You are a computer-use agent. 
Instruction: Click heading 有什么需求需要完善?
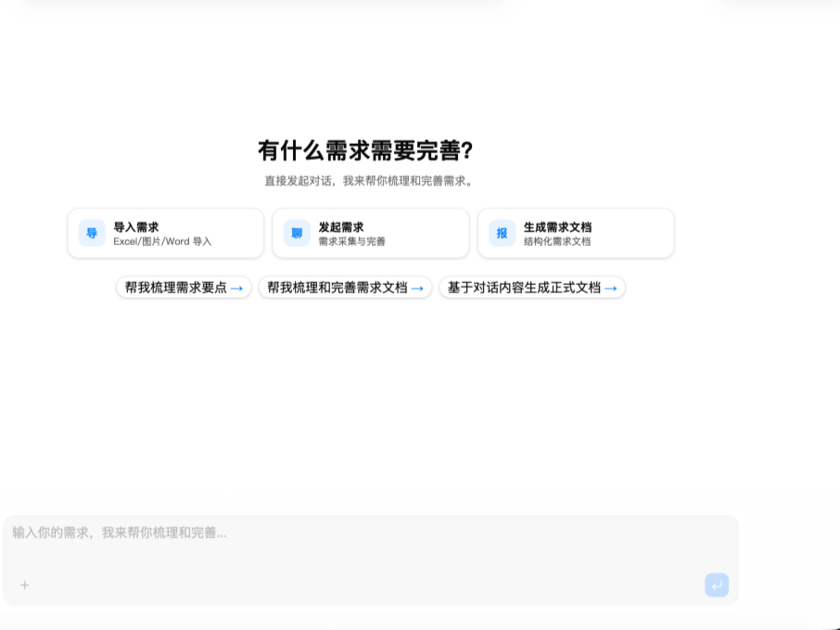pyautogui.click(x=365, y=150)
